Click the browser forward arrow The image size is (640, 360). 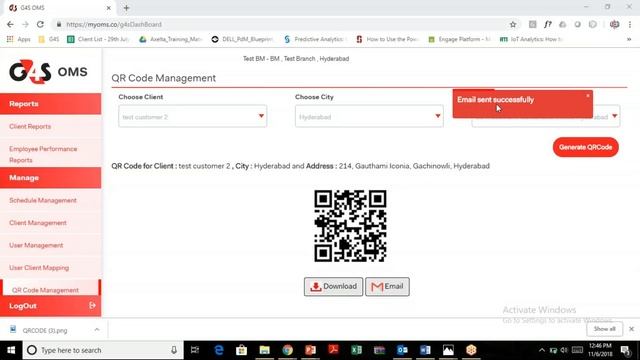(25, 24)
